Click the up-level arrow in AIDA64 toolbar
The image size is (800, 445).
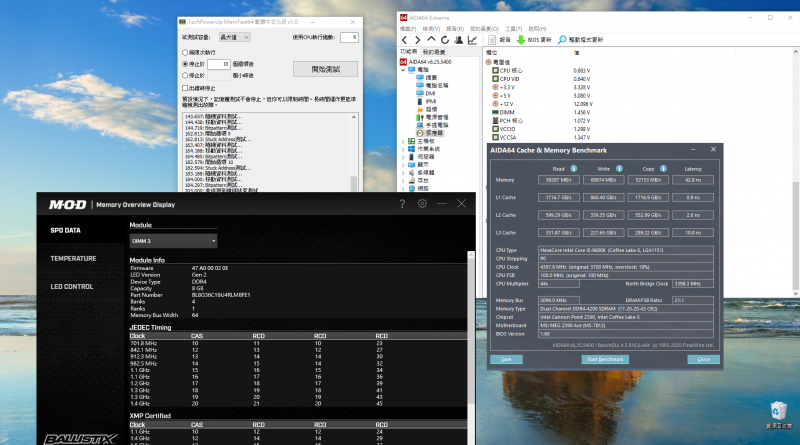pyautogui.click(x=431, y=39)
